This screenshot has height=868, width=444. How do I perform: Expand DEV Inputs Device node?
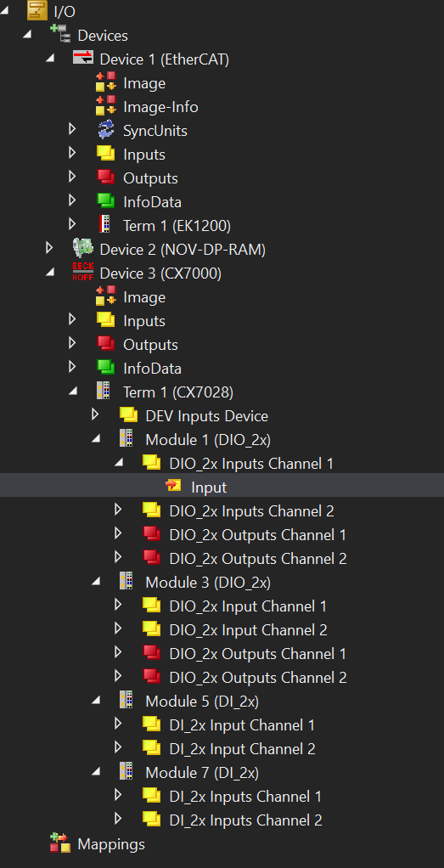(95, 415)
